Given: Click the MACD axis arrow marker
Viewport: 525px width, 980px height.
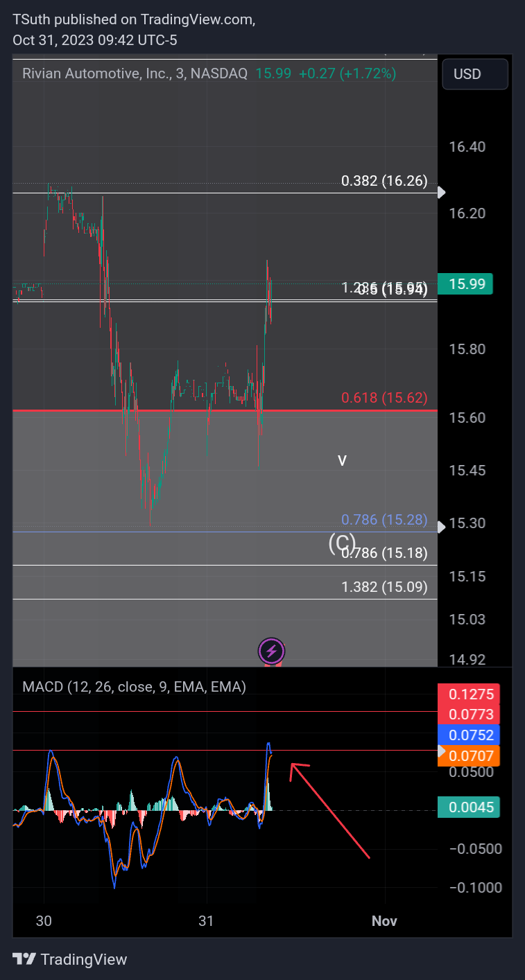Looking at the screenshot, I should coord(442,751).
